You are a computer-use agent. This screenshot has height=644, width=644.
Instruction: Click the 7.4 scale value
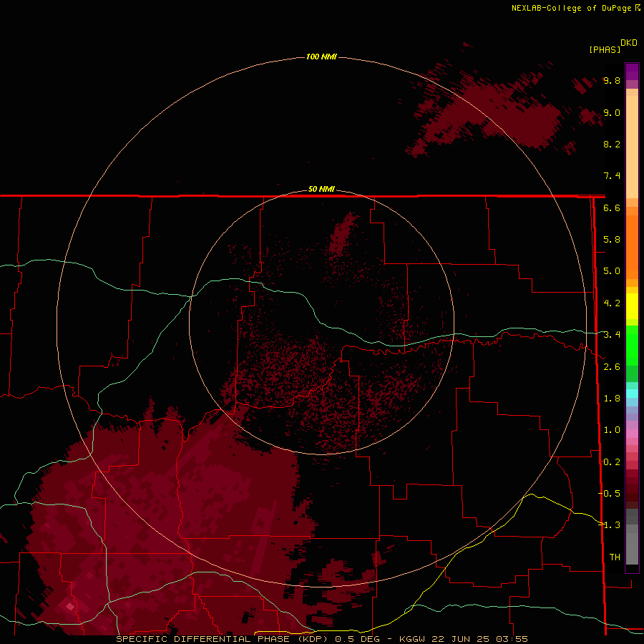coord(612,176)
